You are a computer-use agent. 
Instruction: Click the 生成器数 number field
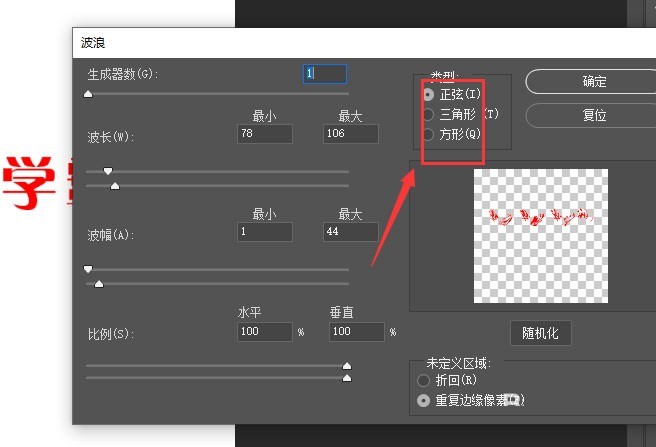[325, 74]
